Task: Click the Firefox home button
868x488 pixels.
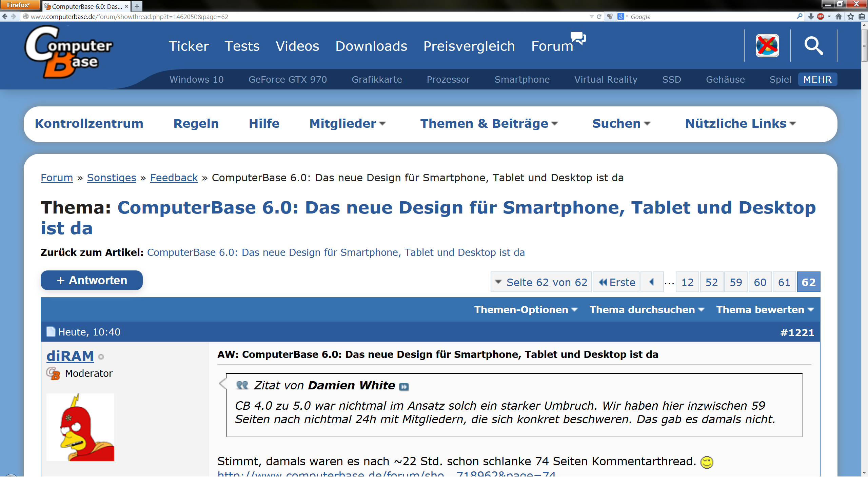Action: pyautogui.click(x=839, y=16)
